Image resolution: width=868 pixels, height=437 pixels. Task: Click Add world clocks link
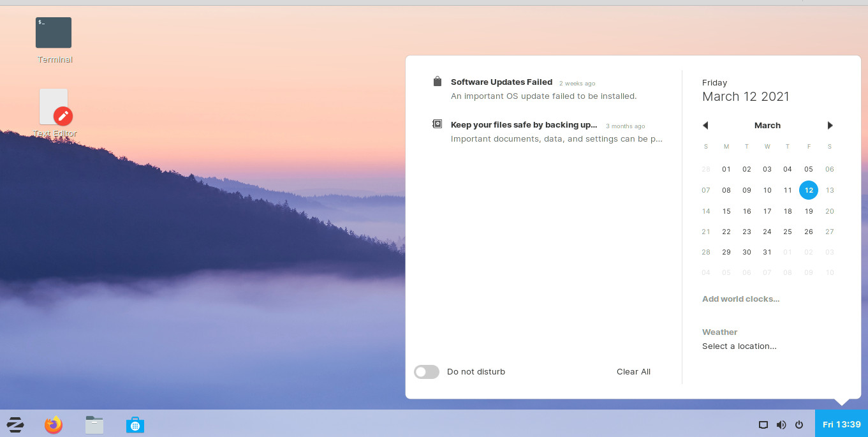tap(740, 299)
